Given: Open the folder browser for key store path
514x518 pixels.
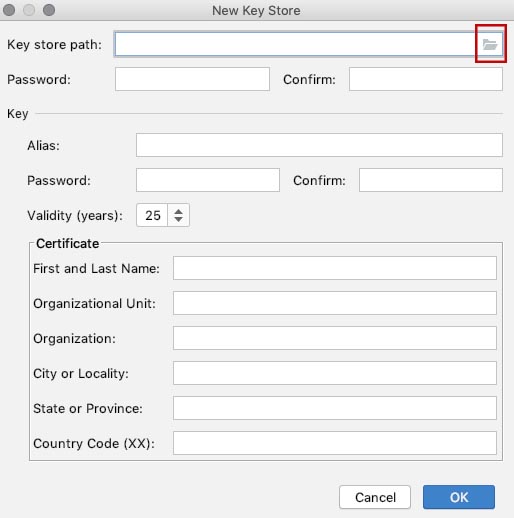Looking at the screenshot, I should click(490, 44).
